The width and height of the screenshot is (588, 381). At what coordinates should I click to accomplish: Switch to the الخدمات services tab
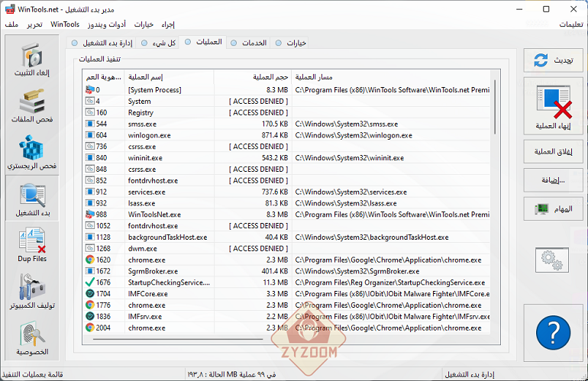coord(249,43)
